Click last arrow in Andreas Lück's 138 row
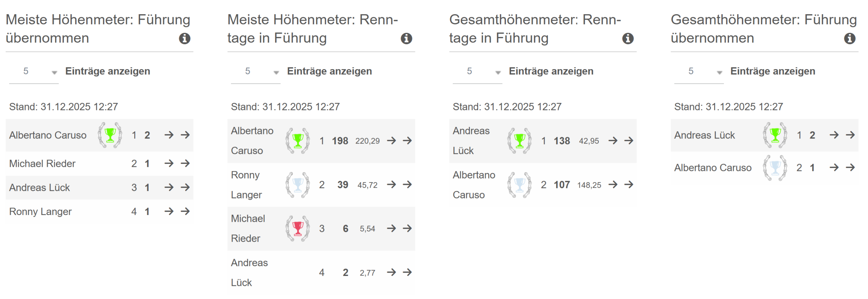This screenshot has height=299, width=868. (x=629, y=141)
